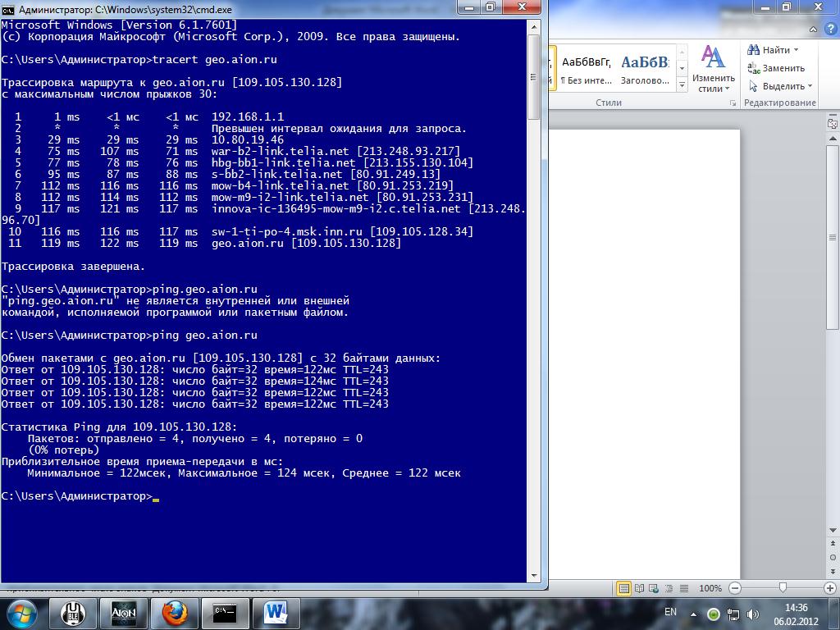Open the Стили dialog launcher
Viewport: 840px width, 630px height.
tap(733, 103)
